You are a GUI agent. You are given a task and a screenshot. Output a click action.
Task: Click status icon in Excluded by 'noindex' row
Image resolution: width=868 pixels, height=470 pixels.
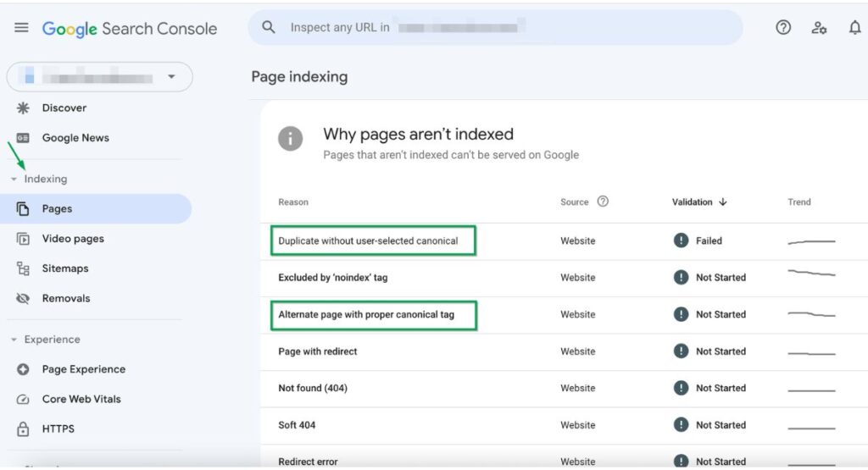click(x=681, y=277)
